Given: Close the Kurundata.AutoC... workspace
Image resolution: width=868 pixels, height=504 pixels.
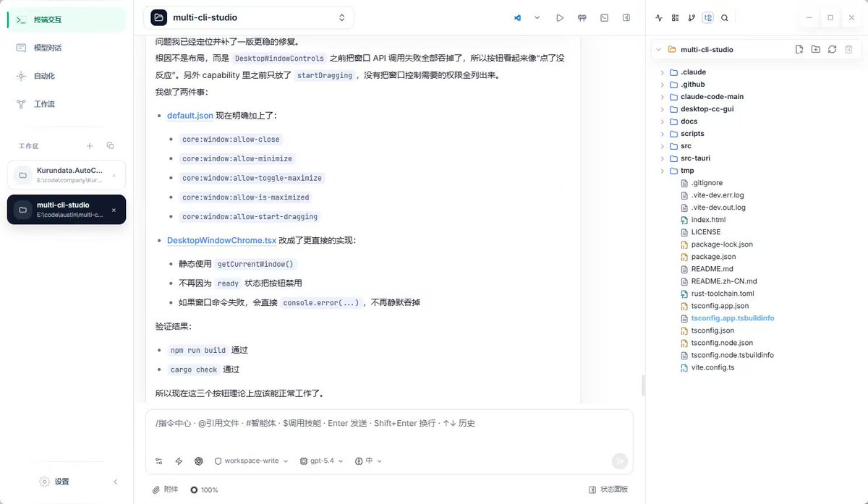Looking at the screenshot, I should click(x=114, y=176).
